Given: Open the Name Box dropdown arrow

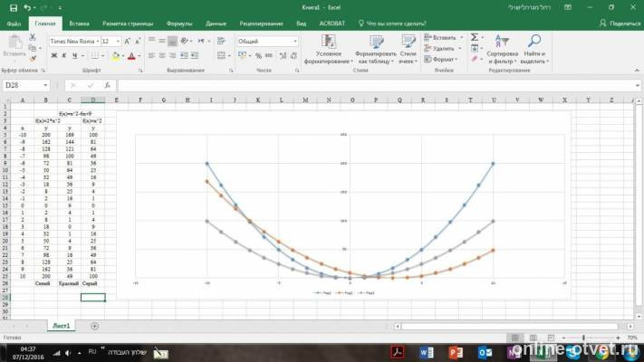Looking at the screenshot, I should coord(45,85).
